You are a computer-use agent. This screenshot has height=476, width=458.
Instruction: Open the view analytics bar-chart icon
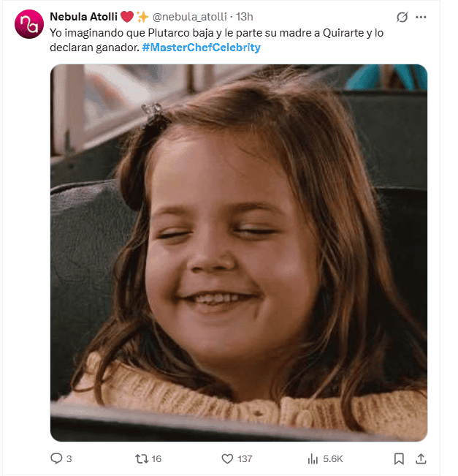[x=313, y=458]
